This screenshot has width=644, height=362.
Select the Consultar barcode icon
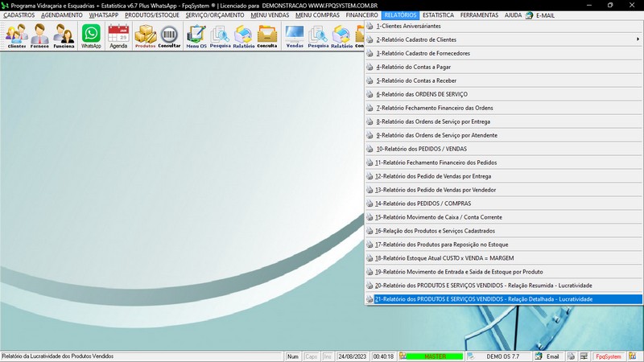[x=169, y=36]
